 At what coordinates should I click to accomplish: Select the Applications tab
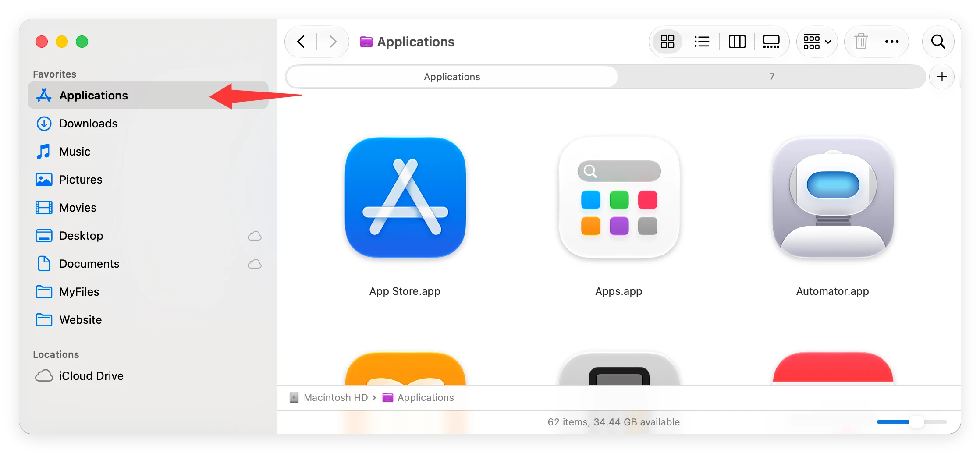(x=452, y=77)
